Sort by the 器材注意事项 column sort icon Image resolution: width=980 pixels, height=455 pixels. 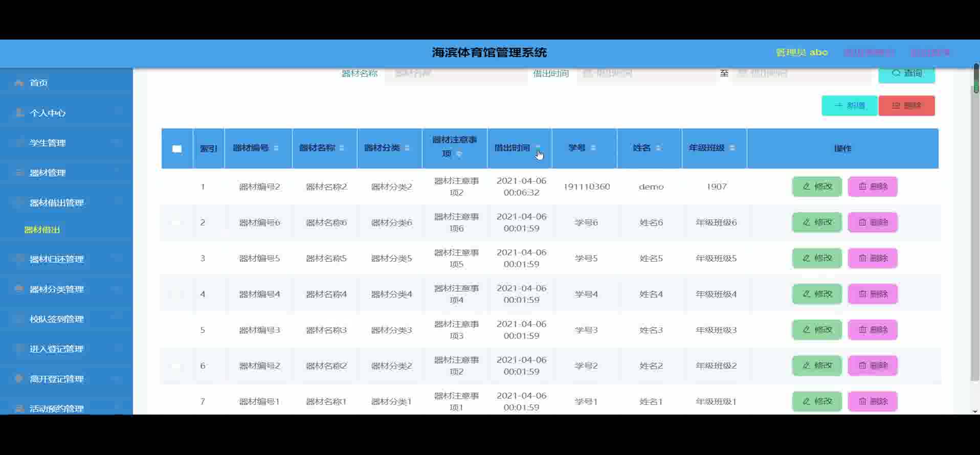[459, 154]
